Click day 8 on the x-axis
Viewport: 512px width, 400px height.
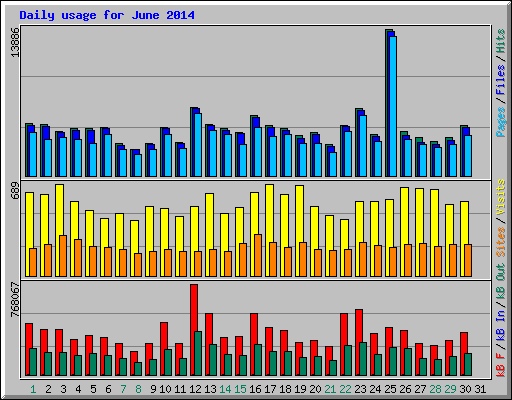[138, 389]
